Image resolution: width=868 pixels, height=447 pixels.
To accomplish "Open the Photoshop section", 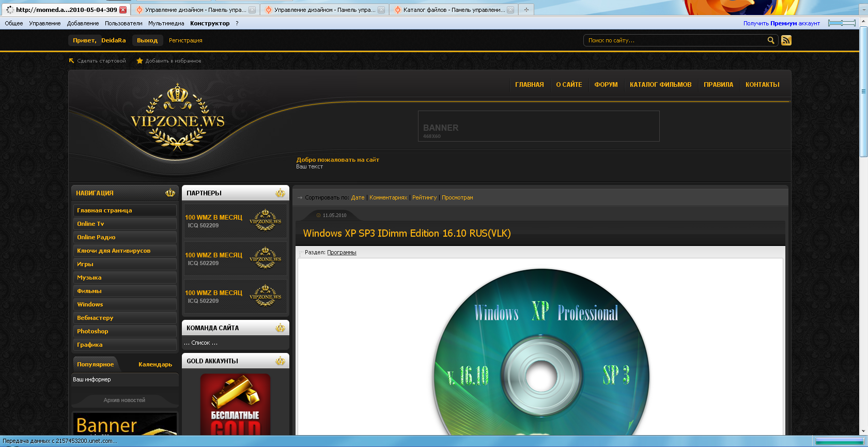I will 125,331.
